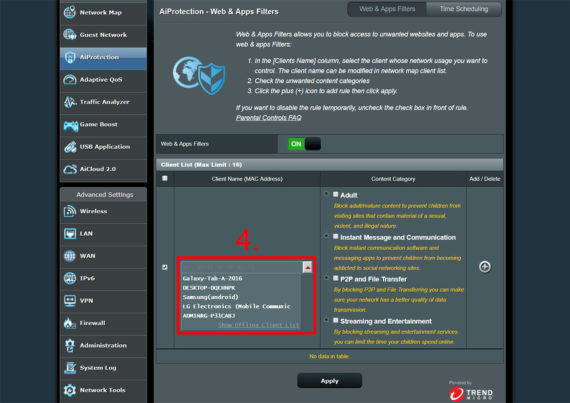Image resolution: width=570 pixels, height=403 pixels.
Task: Select Galaxy-Tab-A-2016 from client list
Action: click(x=212, y=278)
